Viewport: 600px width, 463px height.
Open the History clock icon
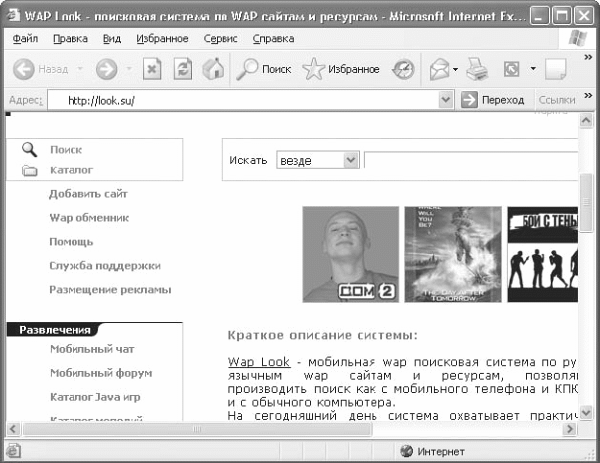point(403,69)
